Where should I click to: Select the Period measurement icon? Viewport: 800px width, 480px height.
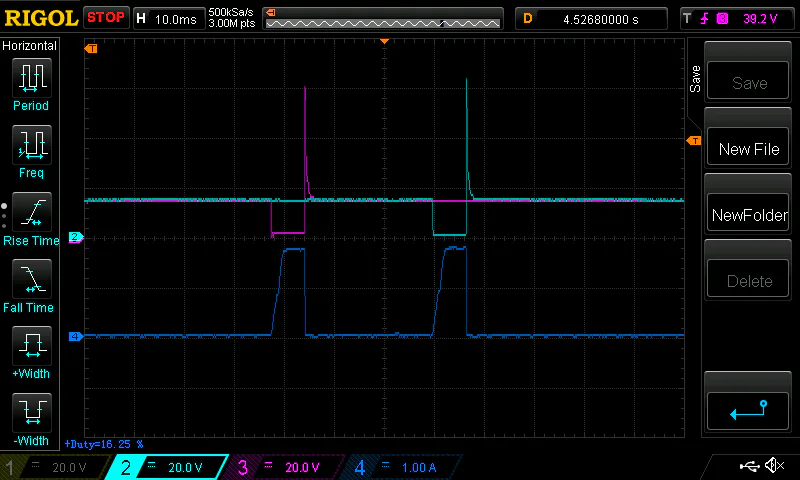(30, 78)
